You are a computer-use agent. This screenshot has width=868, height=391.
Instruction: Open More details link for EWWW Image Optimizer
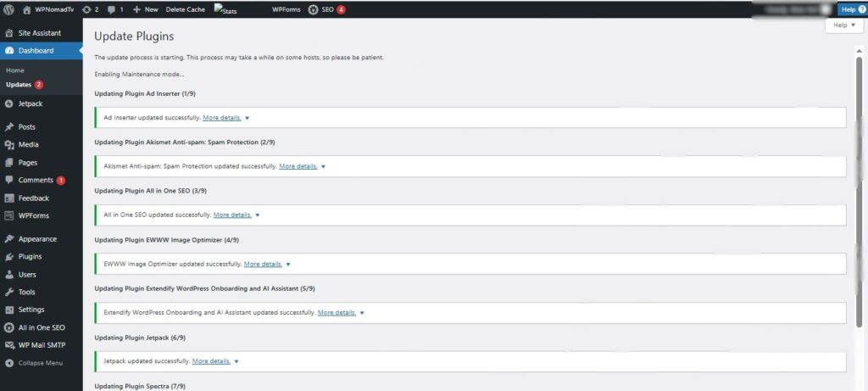[x=264, y=264]
